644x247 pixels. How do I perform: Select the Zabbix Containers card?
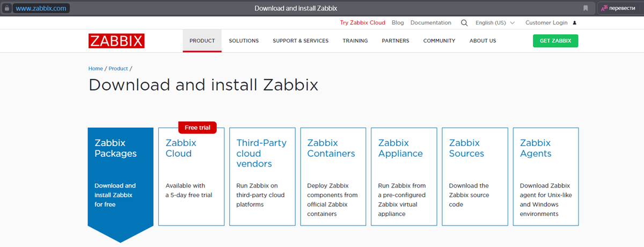coord(333,177)
